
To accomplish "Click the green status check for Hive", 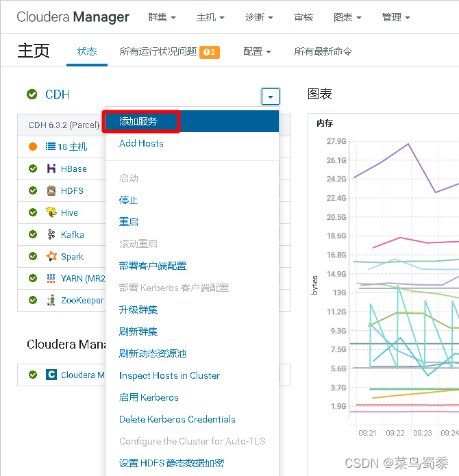I will [x=33, y=212].
